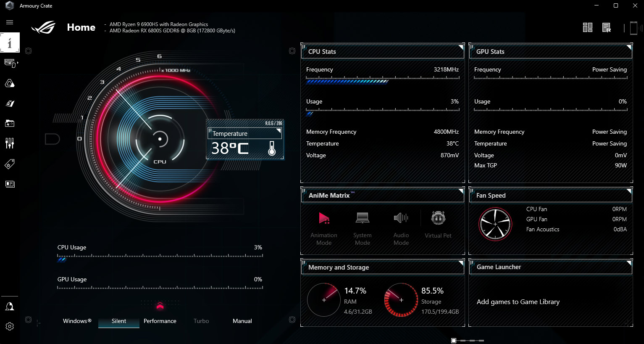This screenshot has height=344, width=644.
Task: Select the Home info icon in sidebar
Action: pyautogui.click(x=10, y=42)
